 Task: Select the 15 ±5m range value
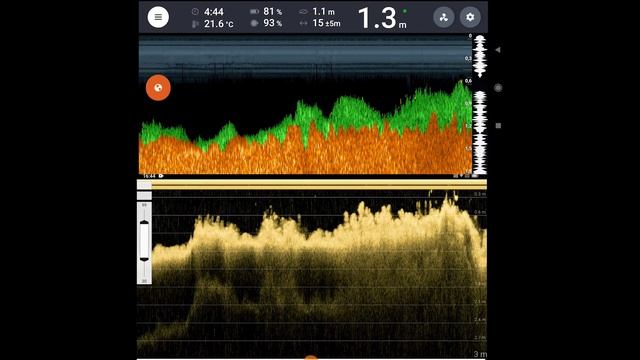(x=326, y=23)
